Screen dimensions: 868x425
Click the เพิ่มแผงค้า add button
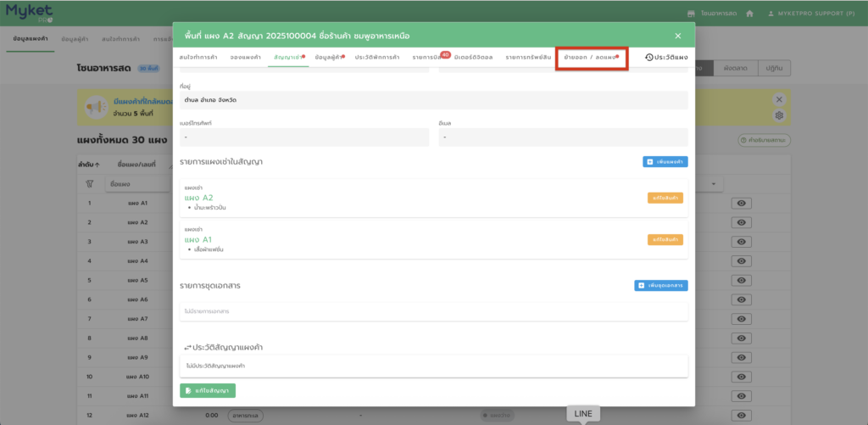point(665,161)
